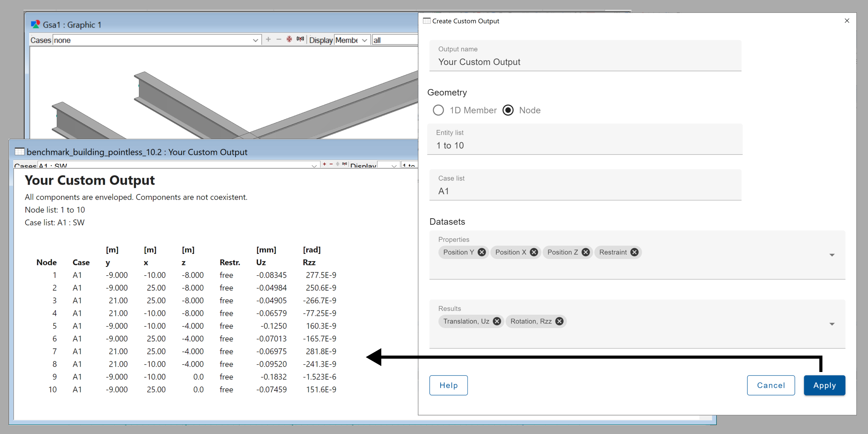Click the Apply button
The image size is (868, 434).
[824, 385]
